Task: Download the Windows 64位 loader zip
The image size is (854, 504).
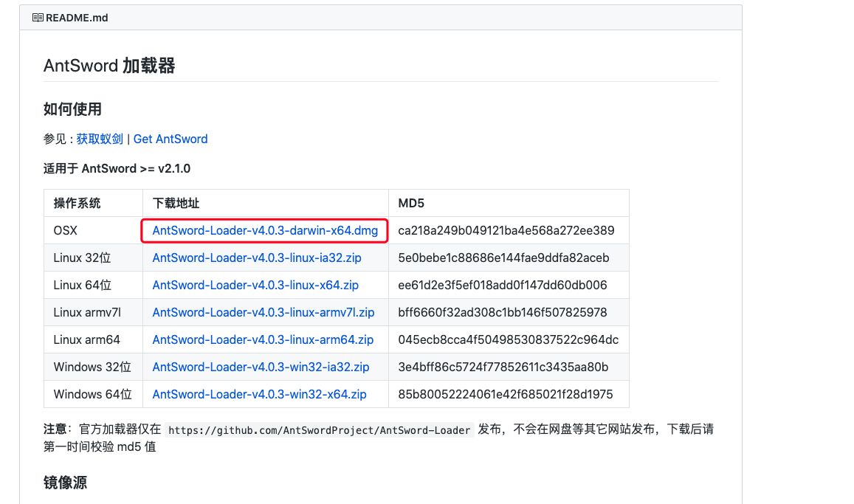Action: click(258, 394)
